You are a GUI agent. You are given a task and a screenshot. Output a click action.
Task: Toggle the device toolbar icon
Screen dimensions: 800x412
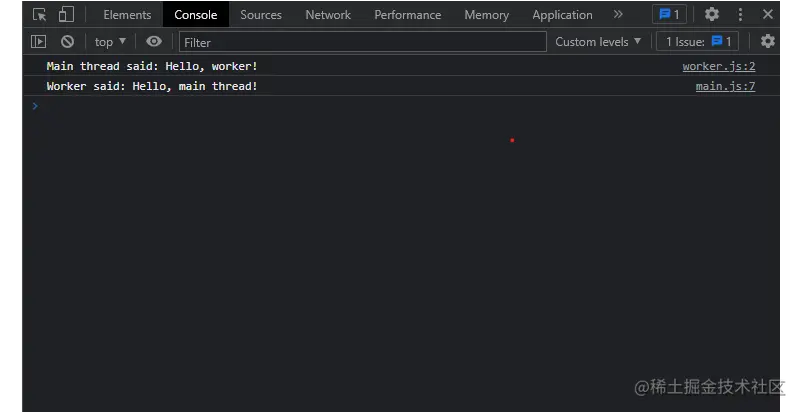pos(66,14)
